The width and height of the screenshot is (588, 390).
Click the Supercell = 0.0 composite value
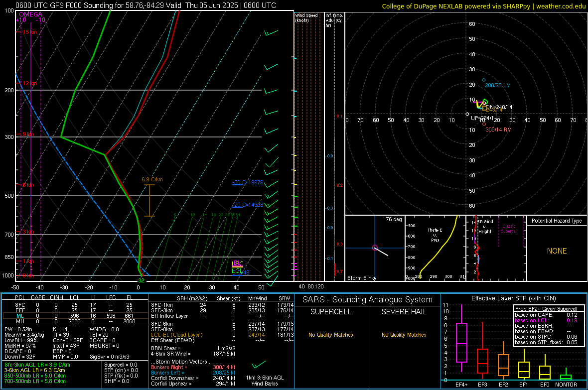[x=121, y=365]
